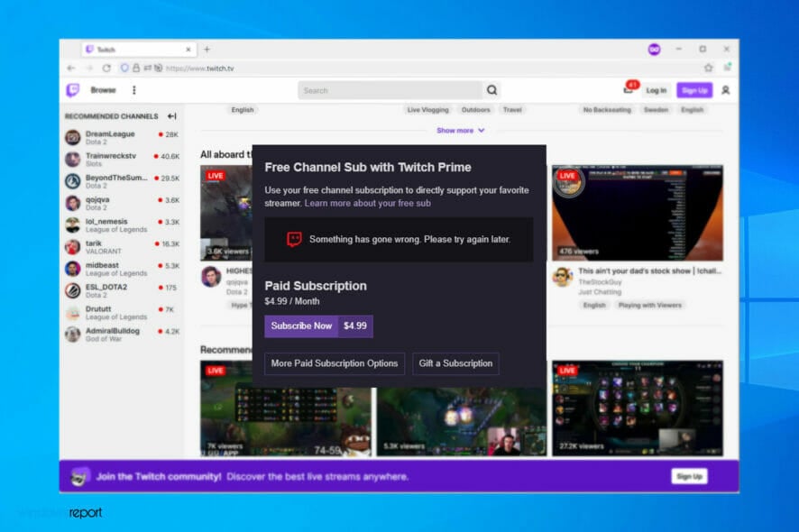Click the Outdoors tag
The height and width of the screenshot is (532, 799).
475,110
